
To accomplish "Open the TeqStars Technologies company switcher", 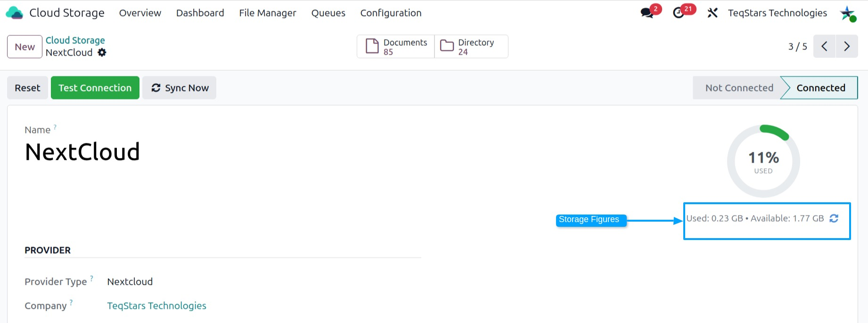I will (777, 13).
